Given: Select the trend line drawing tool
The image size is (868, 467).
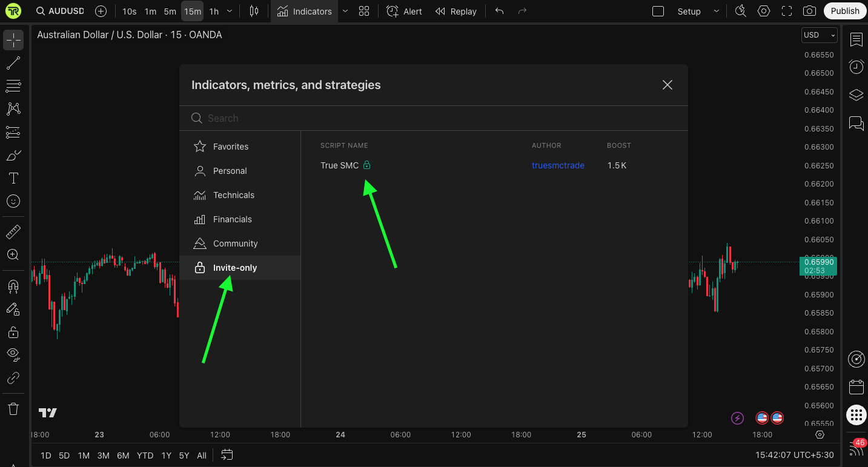Looking at the screenshot, I should [x=13, y=63].
